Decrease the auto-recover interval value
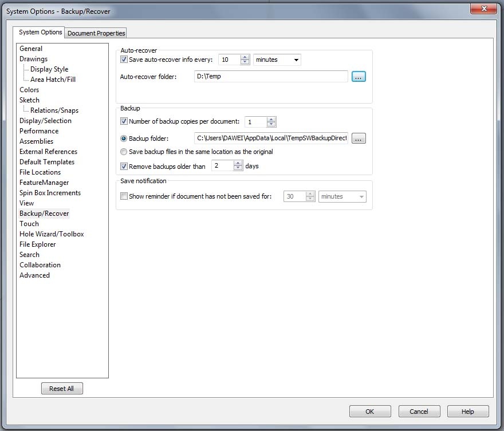Screen dimensions: 504x431 pyautogui.click(x=245, y=62)
